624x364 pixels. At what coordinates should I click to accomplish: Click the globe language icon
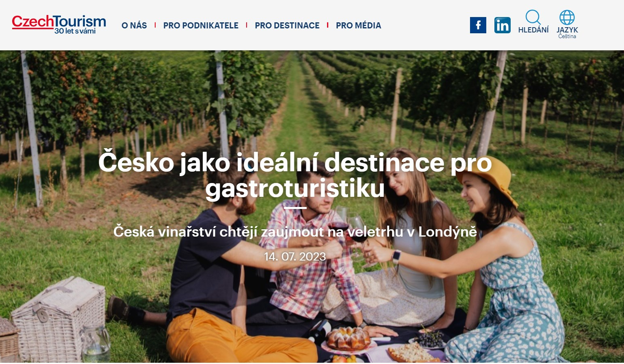pyautogui.click(x=567, y=17)
